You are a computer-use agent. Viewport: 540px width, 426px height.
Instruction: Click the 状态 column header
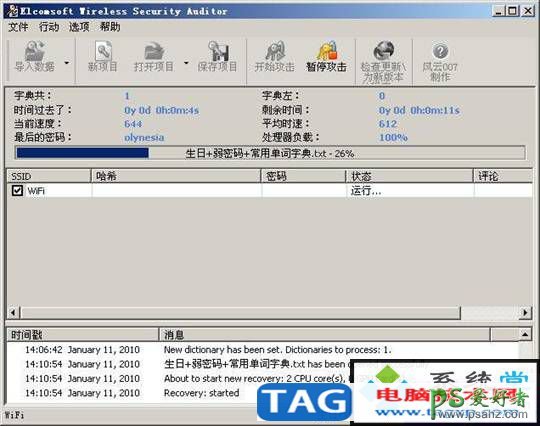coord(409,176)
